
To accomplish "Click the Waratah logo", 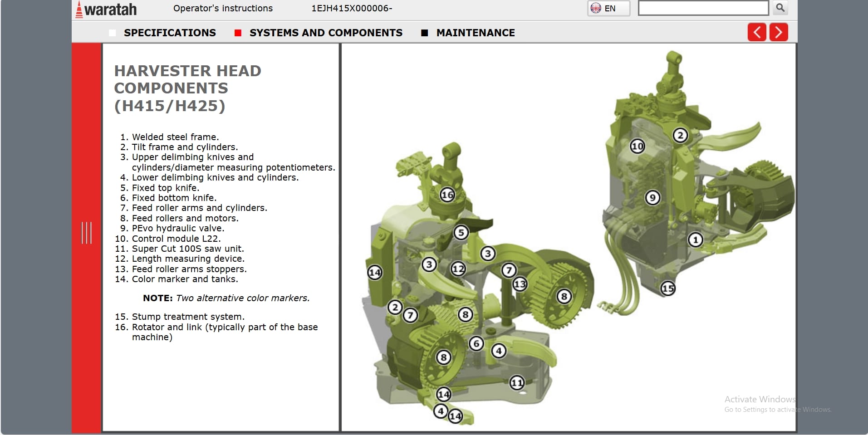I will click(x=106, y=9).
